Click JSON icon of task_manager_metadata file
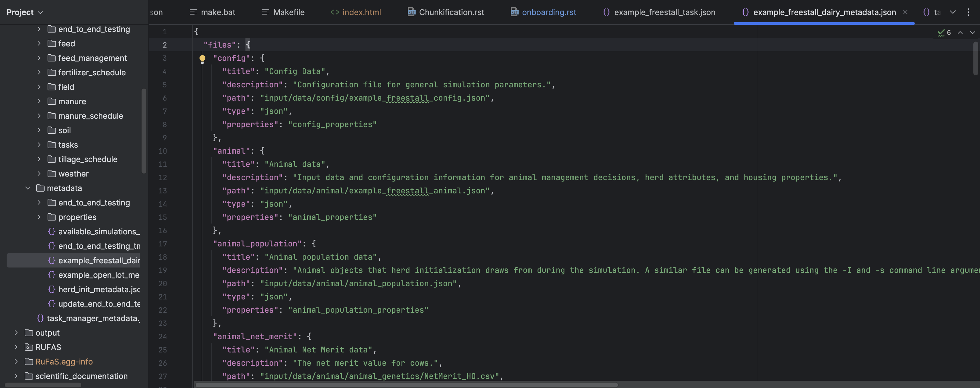Image resolution: width=980 pixels, height=388 pixels. (x=40, y=318)
